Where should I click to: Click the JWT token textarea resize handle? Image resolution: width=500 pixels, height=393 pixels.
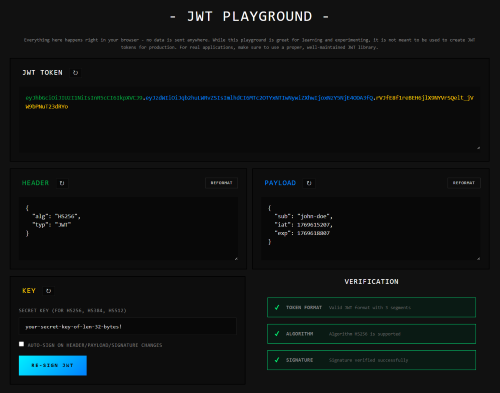478,148
